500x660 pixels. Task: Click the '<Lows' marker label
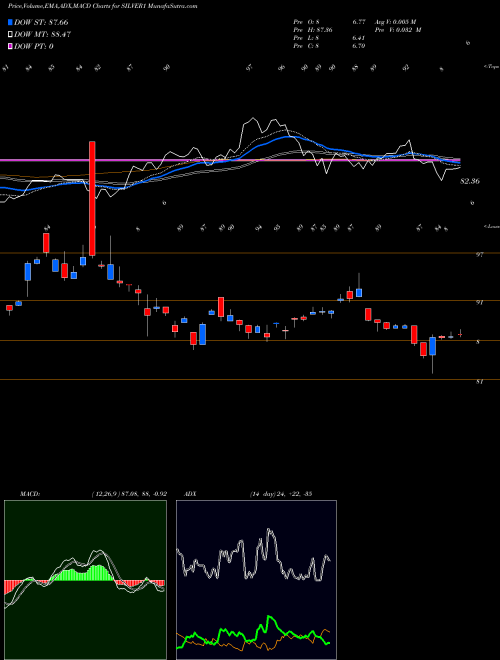491,227
